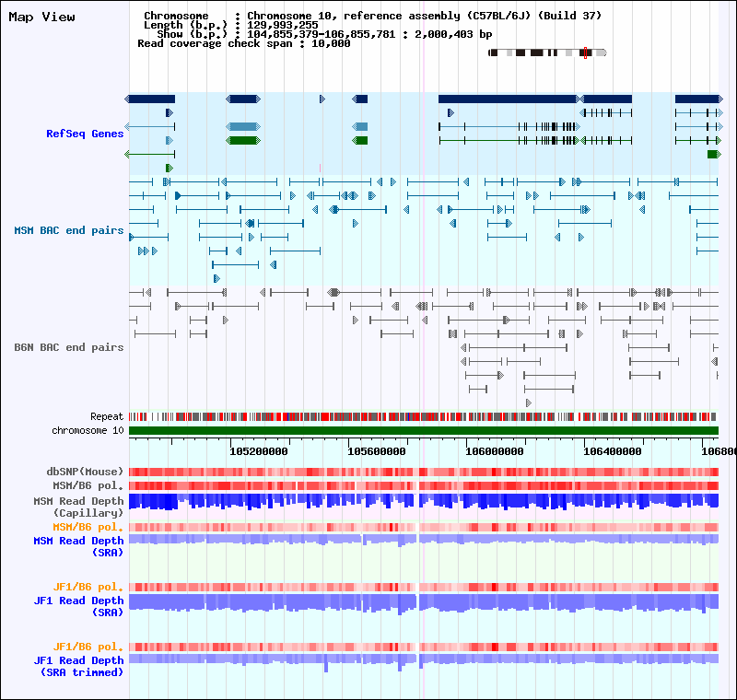Click JF1/B6 pol. above the SRA trimmed label

(88, 647)
